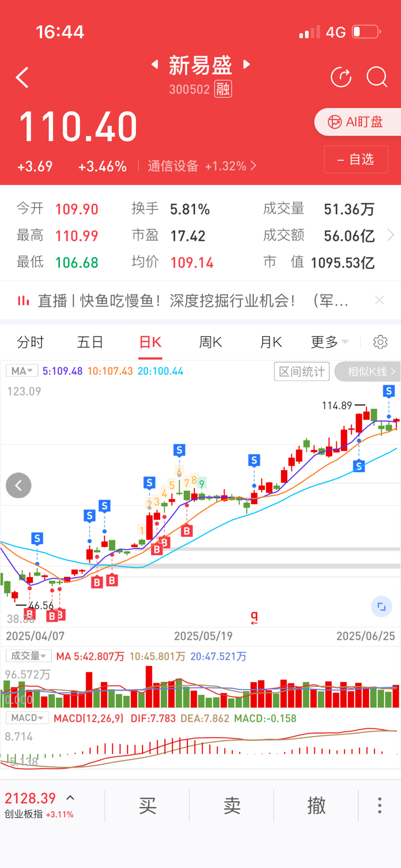This screenshot has width=401, height=868.
Task: Open the MA indicator dropdown
Action: point(22,371)
